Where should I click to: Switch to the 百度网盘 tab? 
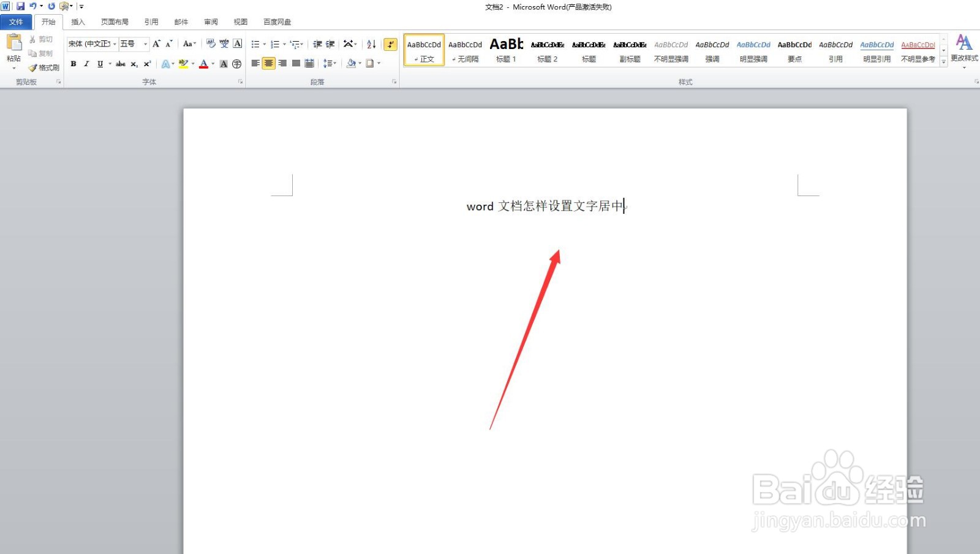tap(277, 22)
